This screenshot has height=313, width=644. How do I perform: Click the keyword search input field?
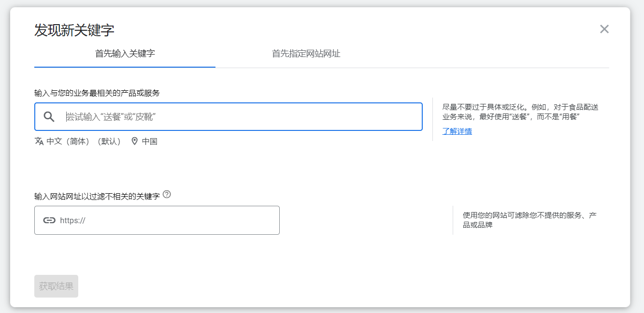(x=229, y=116)
